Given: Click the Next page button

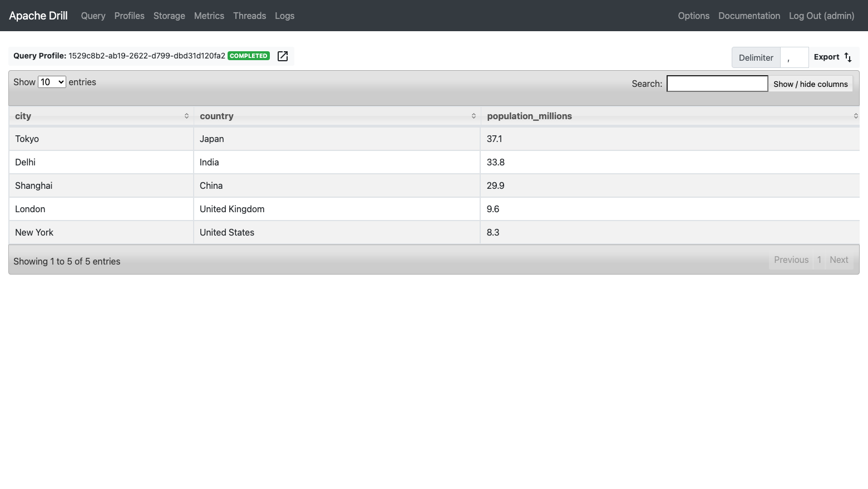Looking at the screenshot, I should click(x=839, y=260).
